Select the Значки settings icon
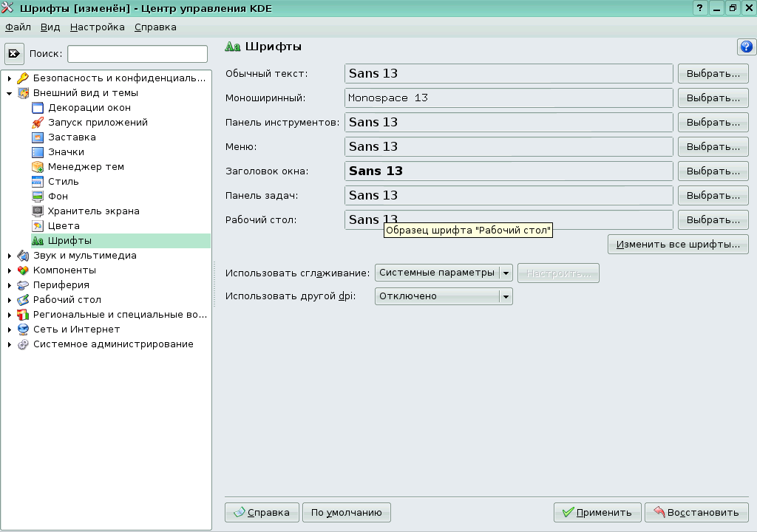 [x=38, y=151]
